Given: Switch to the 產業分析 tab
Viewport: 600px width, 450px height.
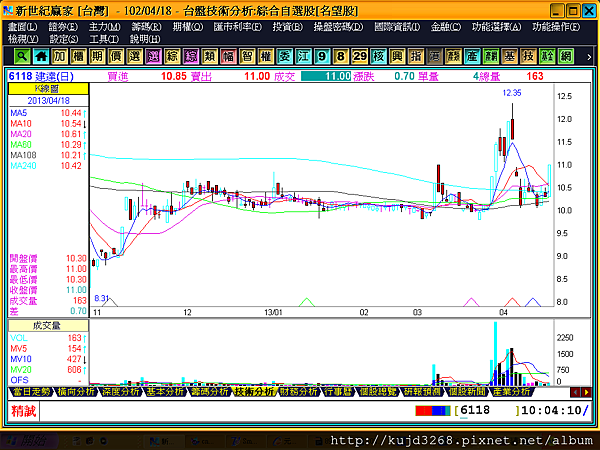Looking at the screenshot, I should pos(512,391).
